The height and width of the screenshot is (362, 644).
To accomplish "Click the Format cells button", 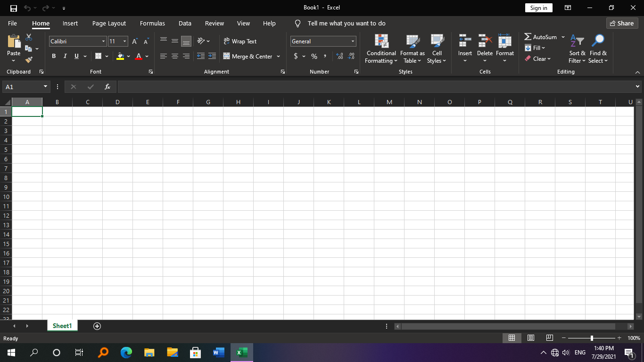I will coord(505,49).
